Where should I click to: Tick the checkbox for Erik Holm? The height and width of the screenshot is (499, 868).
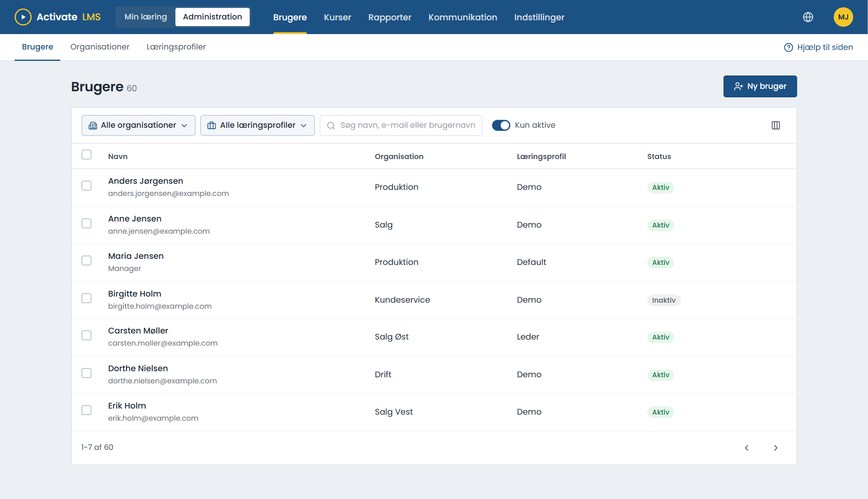pos(86,410)
